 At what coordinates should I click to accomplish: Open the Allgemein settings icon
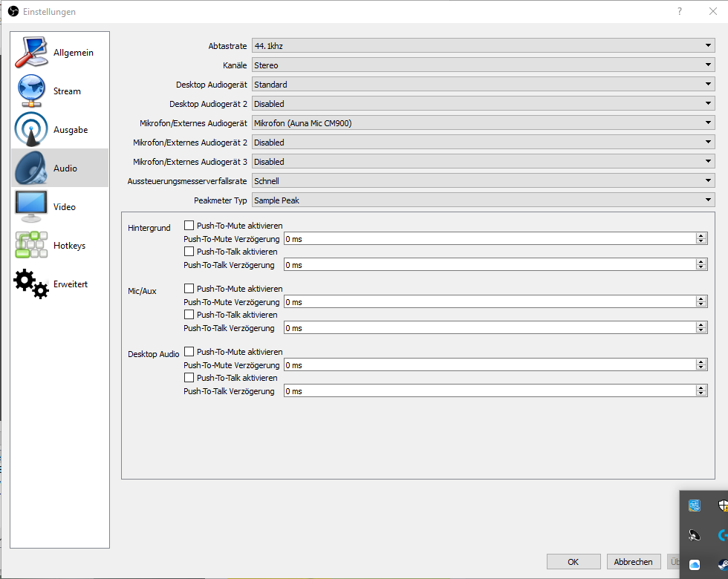(31, 53)
